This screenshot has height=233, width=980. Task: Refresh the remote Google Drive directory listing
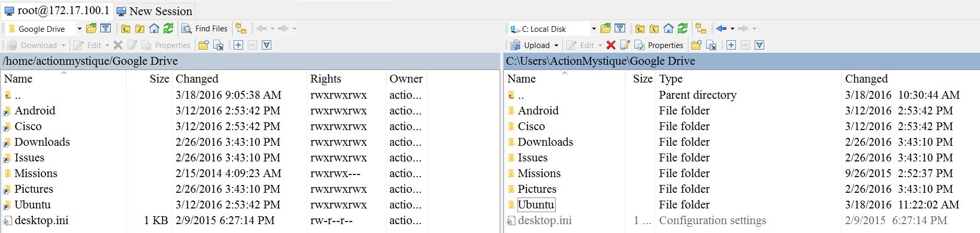(x=168, y=29)
